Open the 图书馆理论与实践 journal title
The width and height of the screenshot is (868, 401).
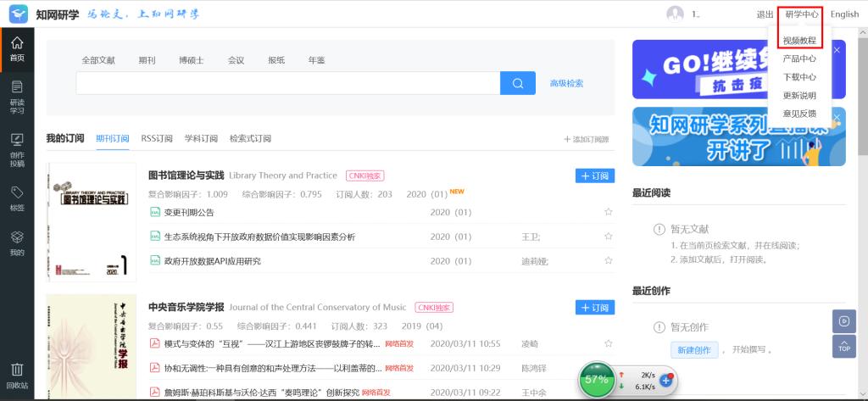pyautogui.click(x=186, y=175)
